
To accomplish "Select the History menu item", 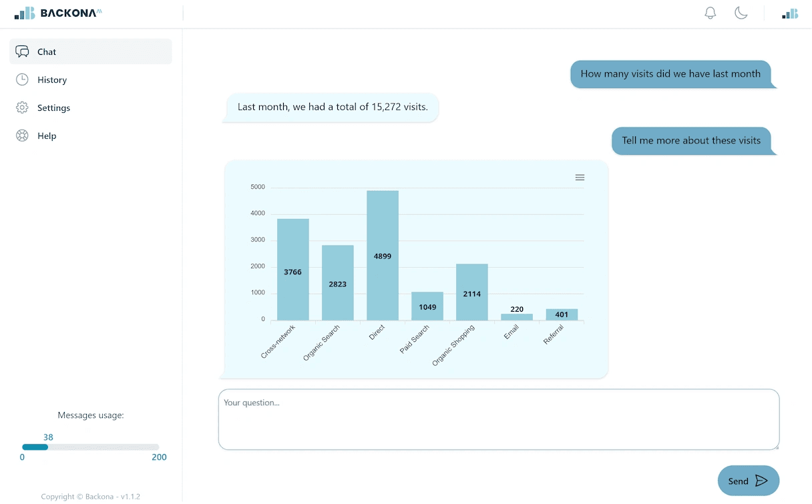I will (52, 79).
